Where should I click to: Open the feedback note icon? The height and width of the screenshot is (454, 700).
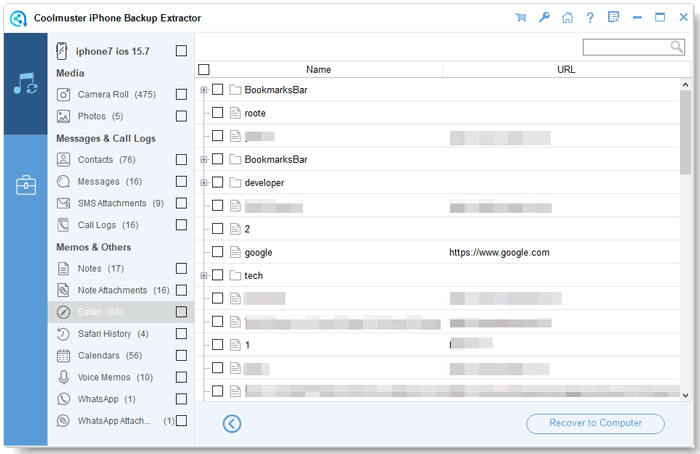(614, 17)
